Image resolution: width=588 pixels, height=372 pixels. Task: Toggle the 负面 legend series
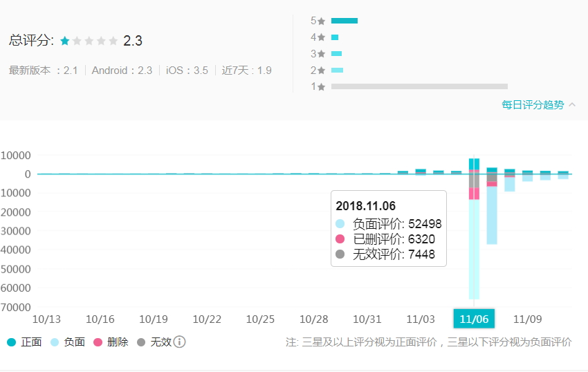click(x=67, y=342)
